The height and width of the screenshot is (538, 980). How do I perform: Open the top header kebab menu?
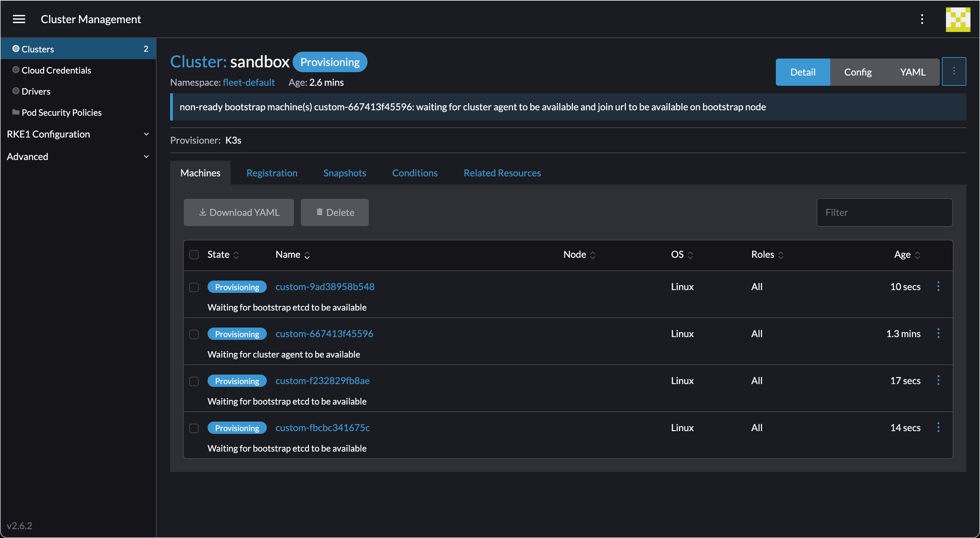(x=922, y=19)
